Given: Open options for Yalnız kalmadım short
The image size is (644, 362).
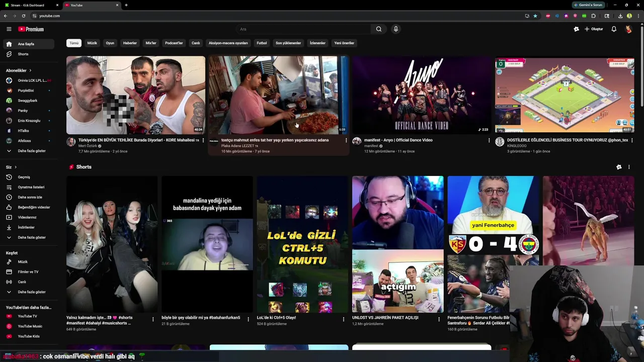Looking at the screenshot, I should (153, 319).
